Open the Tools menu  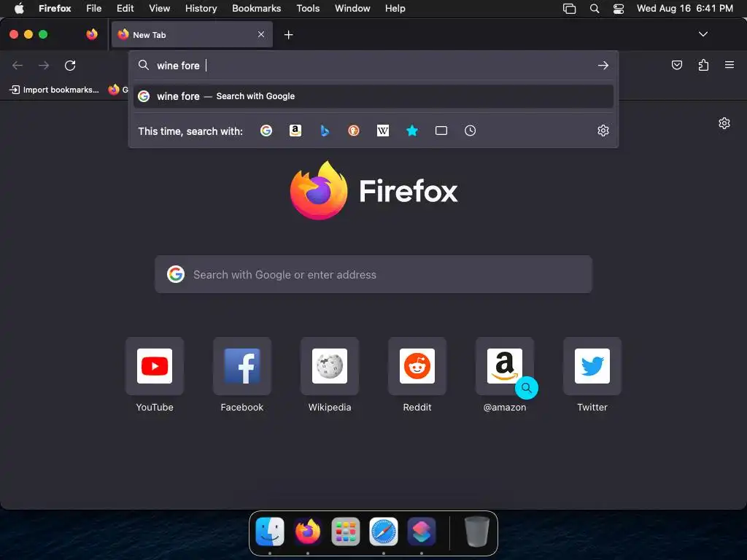coord(308,8)
